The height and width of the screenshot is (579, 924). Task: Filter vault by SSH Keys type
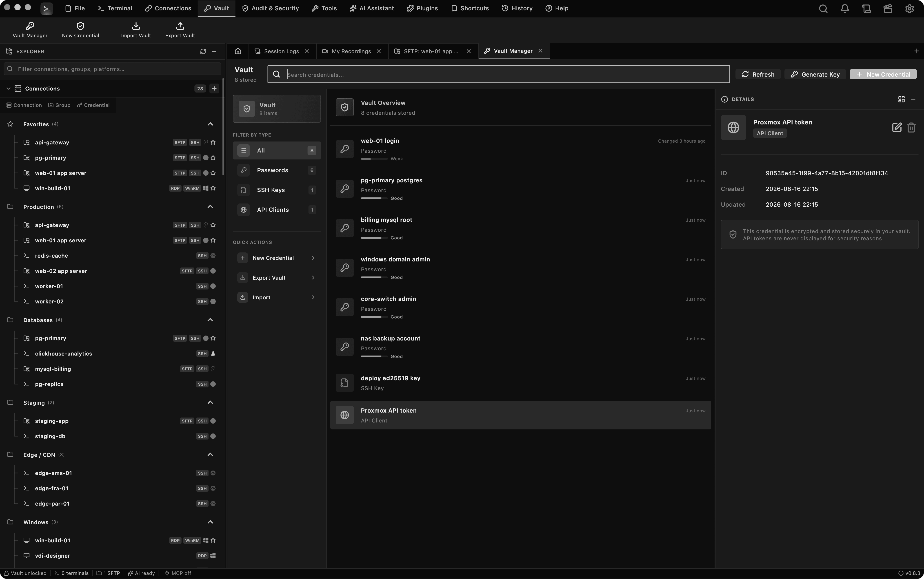click(277, 190)
